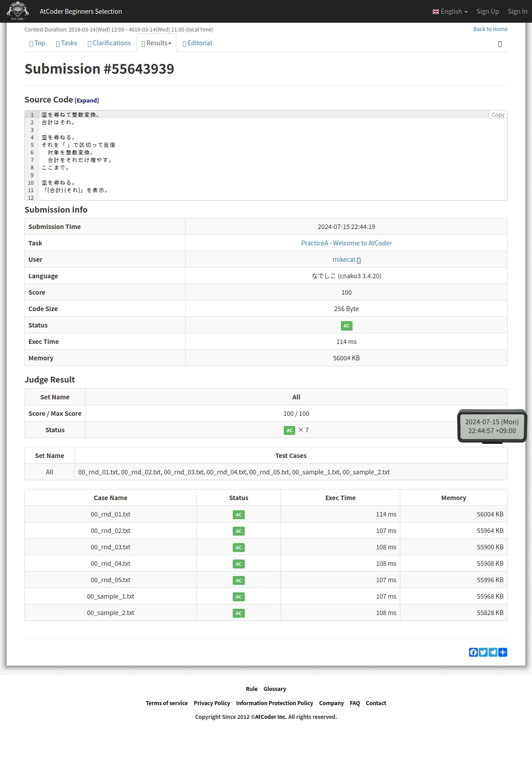Image resolution: width=532 pixels, height=765 pixels.
Task: Click the AC badge for 00_rnd_01.txt
Action: [239, 515]
